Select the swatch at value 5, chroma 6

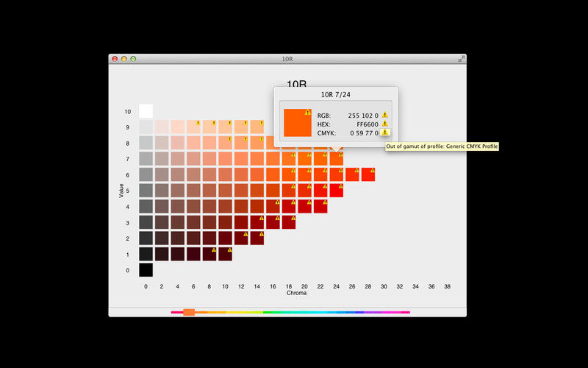point(193,191)
